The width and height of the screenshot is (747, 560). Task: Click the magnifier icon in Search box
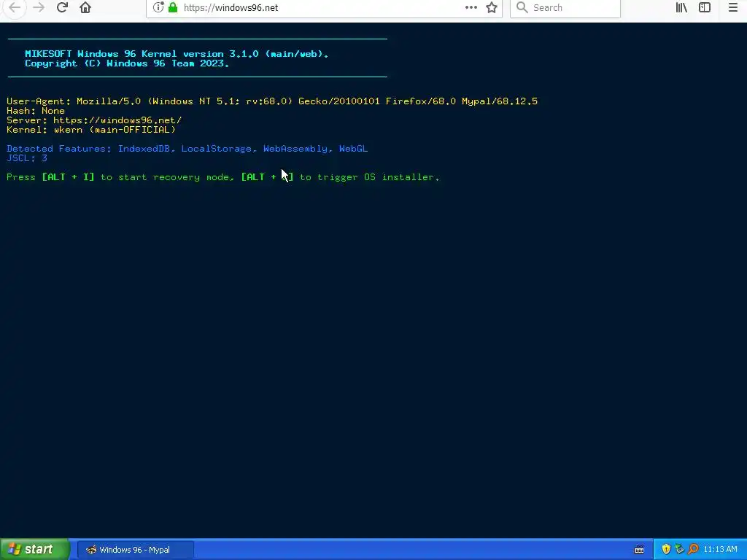click(522, 7)
